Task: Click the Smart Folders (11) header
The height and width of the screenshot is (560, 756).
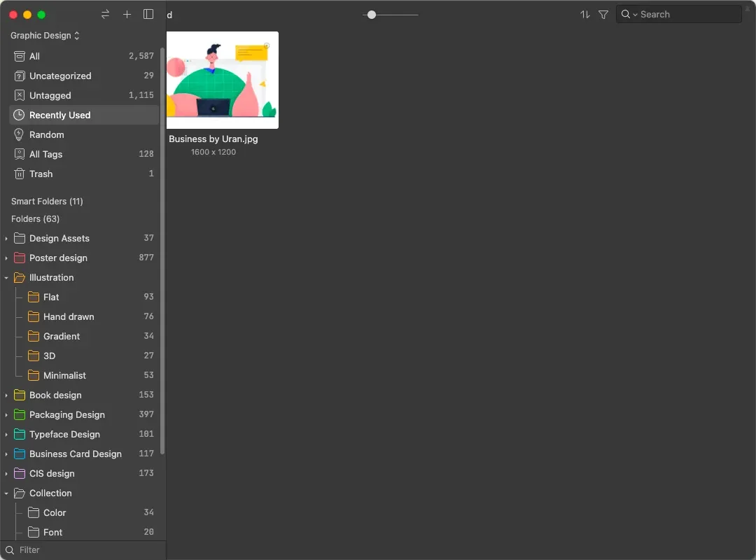Action: (x=47, y=202)
